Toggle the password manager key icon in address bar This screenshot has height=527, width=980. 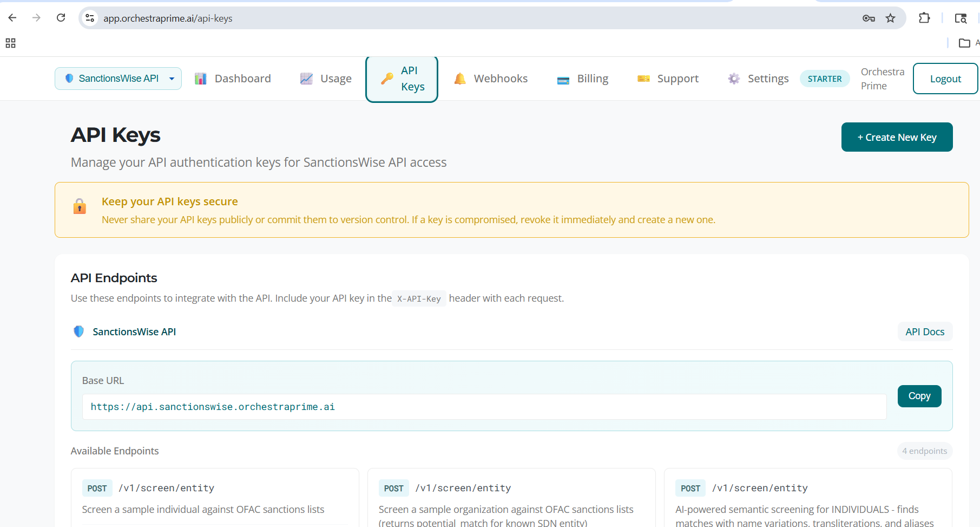click(x=869, y=18)
